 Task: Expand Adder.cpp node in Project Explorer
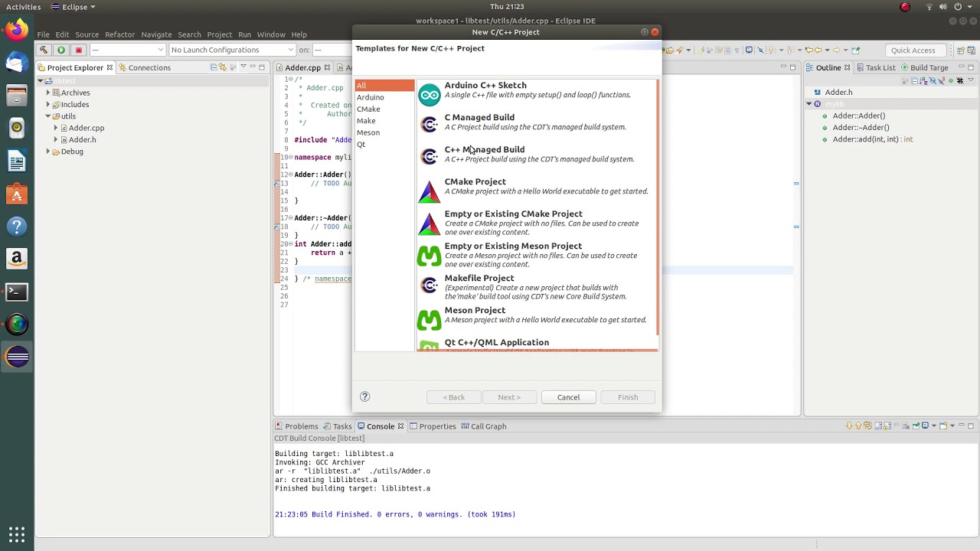tap(56, 128)
